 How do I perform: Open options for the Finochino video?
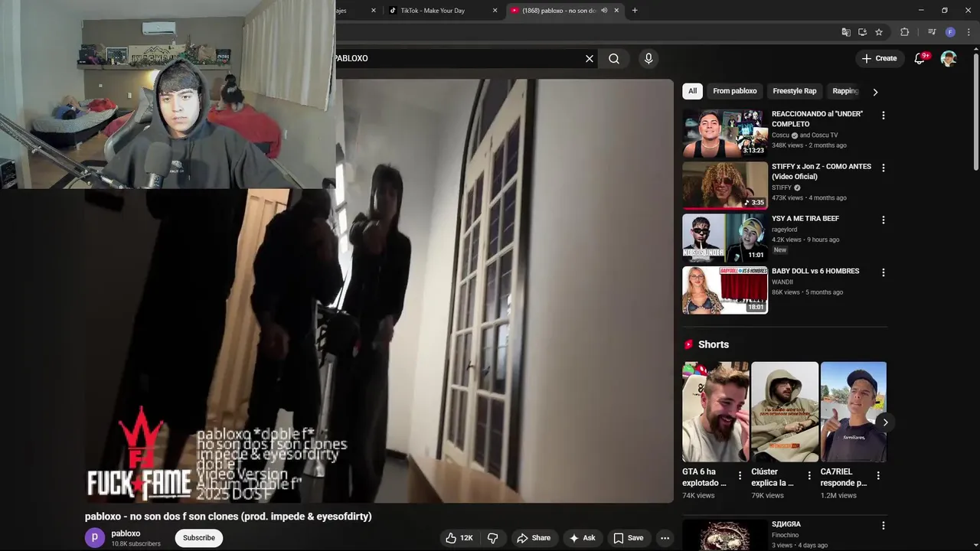tap(883, 526)
